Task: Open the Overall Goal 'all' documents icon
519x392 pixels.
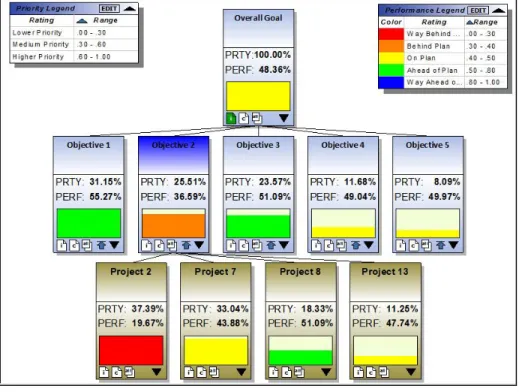Action: coord(257,118)
